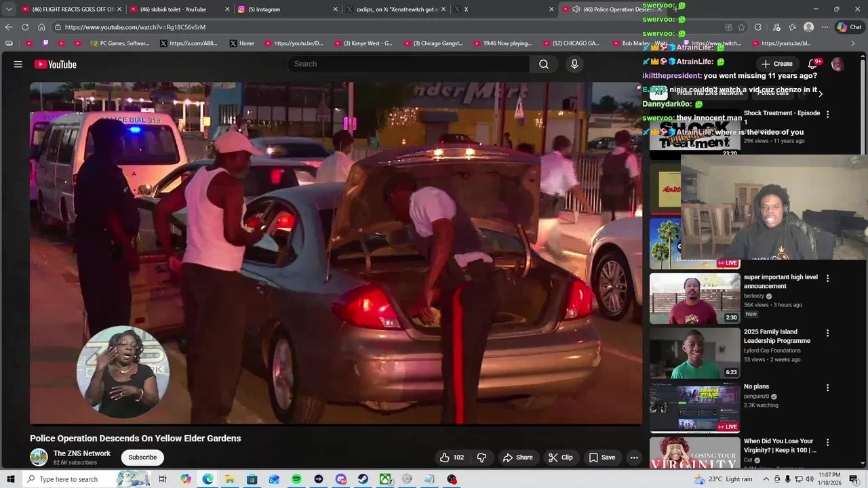Click the YouTube Create button

coord(777,64)
